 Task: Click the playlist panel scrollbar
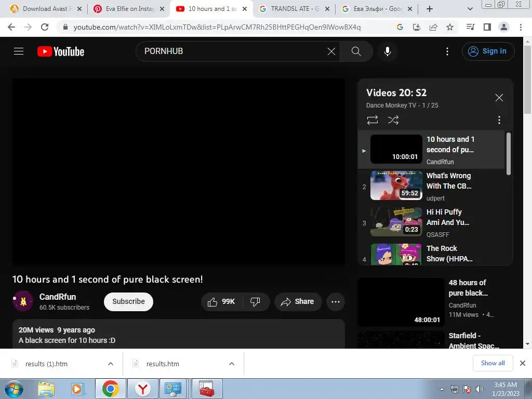pos(508,154)
